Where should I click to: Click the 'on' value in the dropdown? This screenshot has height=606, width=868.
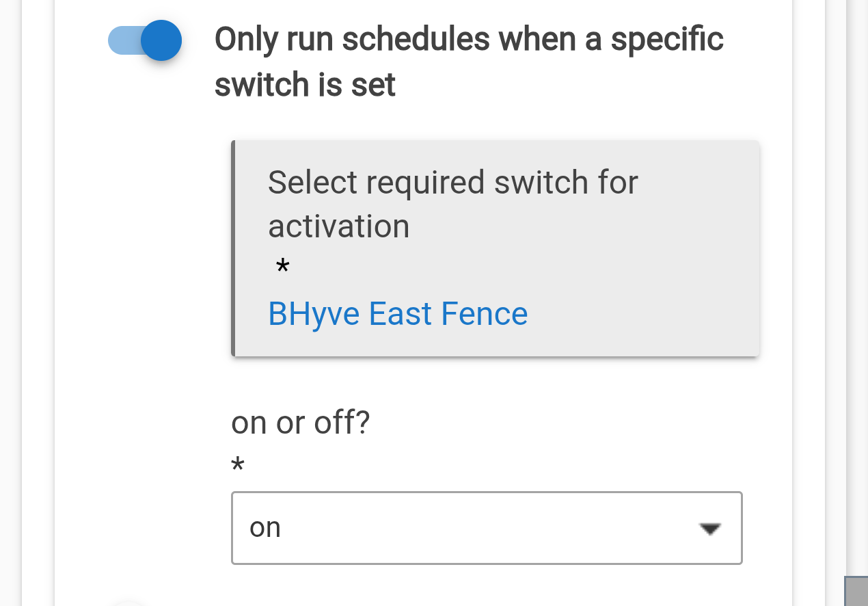[266, 528]
